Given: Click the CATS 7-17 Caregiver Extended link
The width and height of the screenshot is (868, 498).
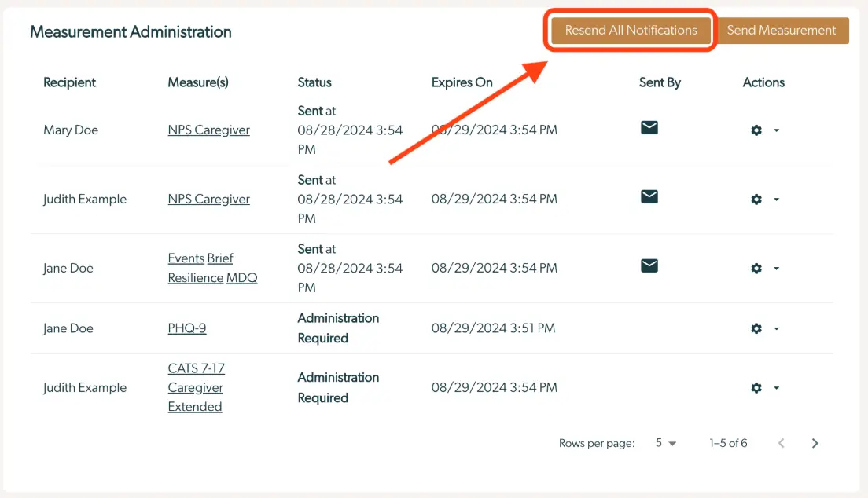Looking at the screenshot, I should tap(196, 387).
